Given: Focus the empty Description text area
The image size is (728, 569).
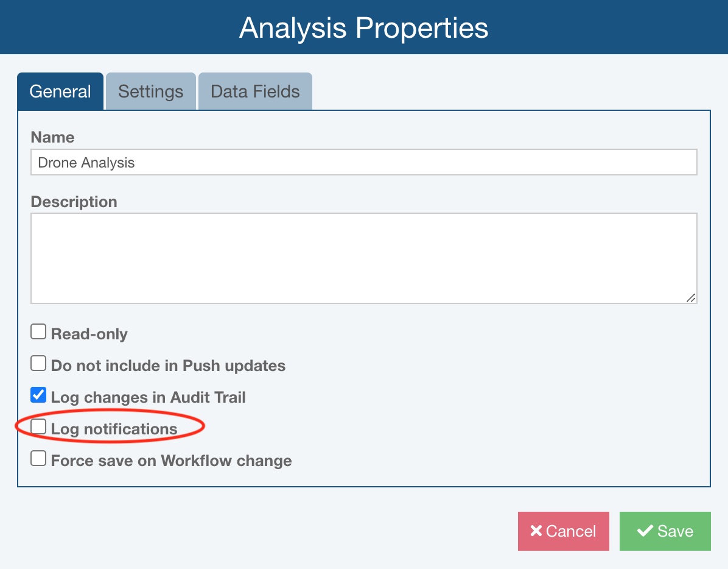Looking at the screenshot, I should click(363, 258).
